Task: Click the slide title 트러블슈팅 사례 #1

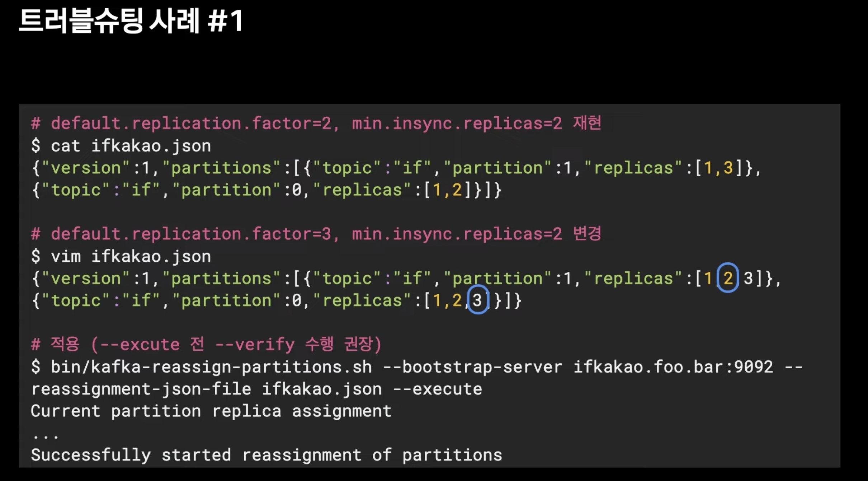Action: 131,22
